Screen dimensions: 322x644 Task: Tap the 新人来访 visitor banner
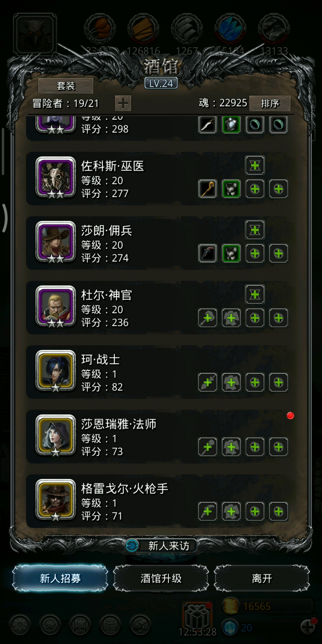pos(161,546)
